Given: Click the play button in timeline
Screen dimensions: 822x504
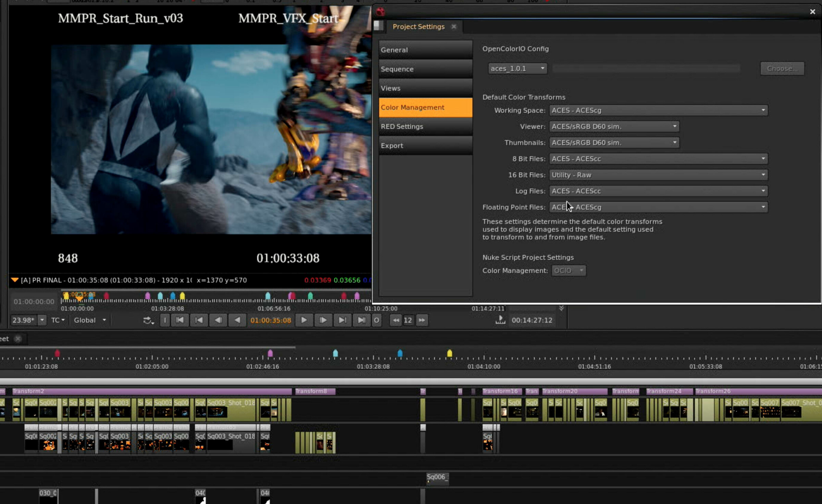Looking at the screenshot, I should (x=303, y=320).
